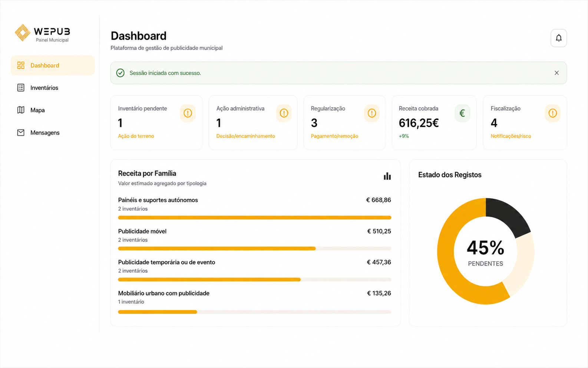
Task: Click the € 457,36 value
Action: pos(379,262)
